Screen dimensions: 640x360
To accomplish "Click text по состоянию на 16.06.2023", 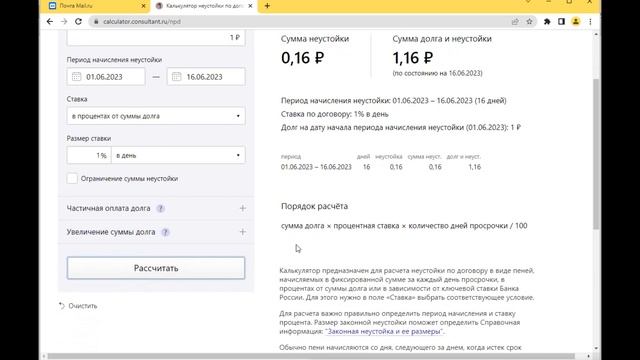I will coord(438,73).
